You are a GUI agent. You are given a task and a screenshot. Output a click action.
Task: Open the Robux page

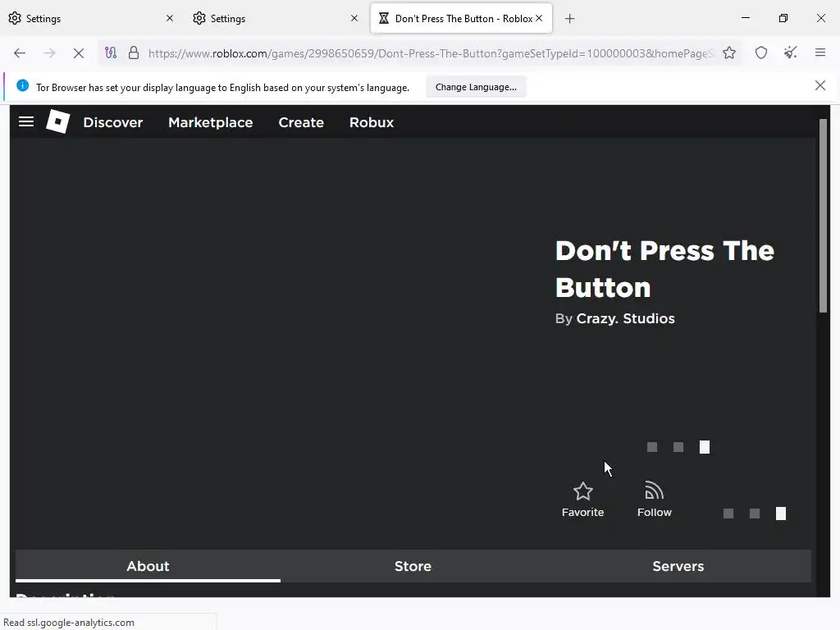pos(372,123)
